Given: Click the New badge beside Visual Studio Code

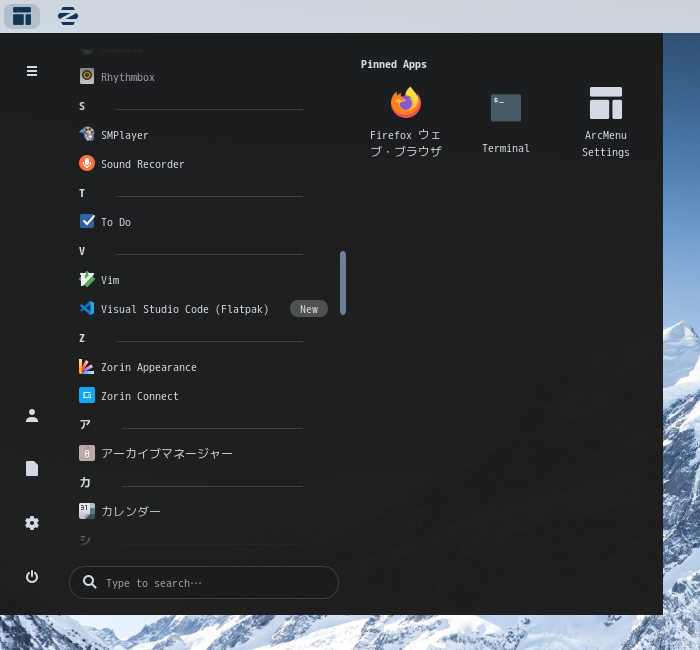Looking at the screenshot, I should (309, 309).
